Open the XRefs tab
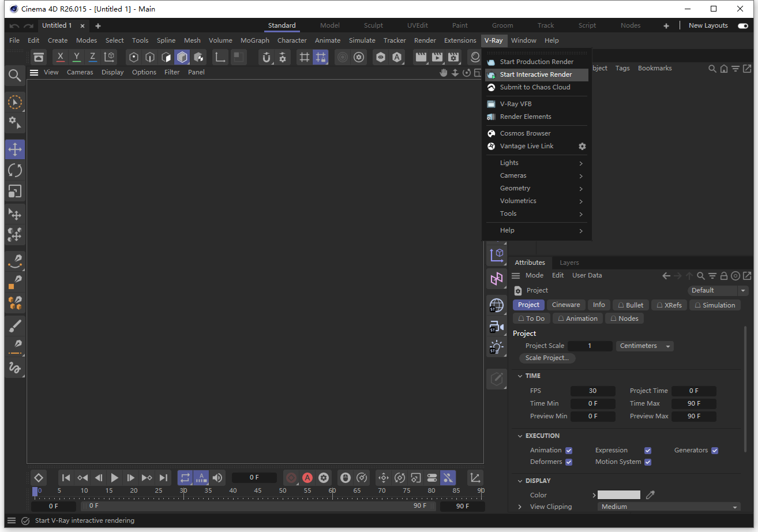 (x=669, y=305)
